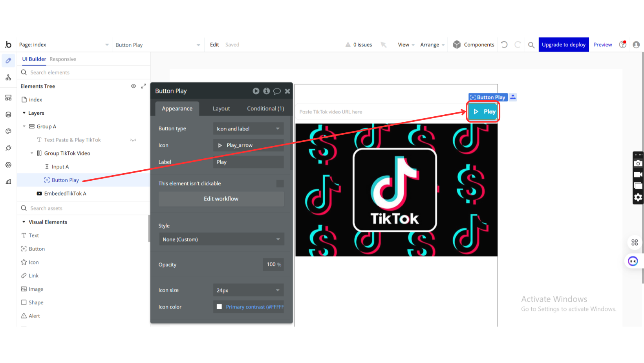The width and height of the screenshot is (644, 363).
Task: Open the Settings gear in left sidebar
Action: click(8, 165)
